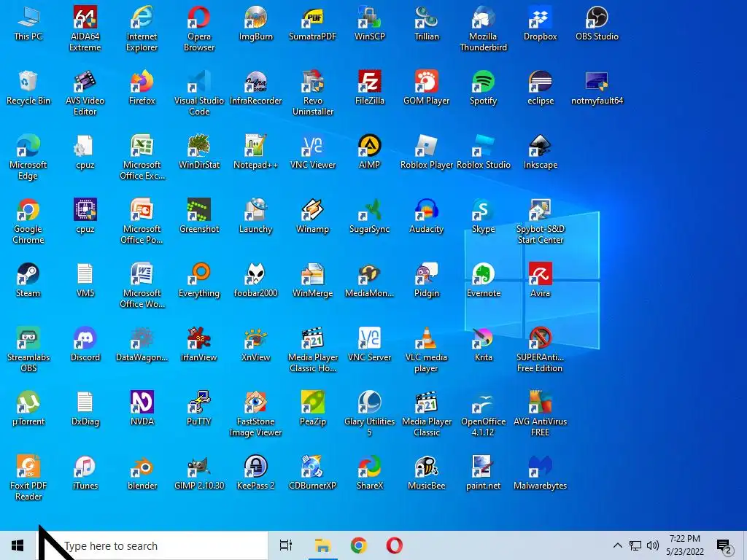Click the foobar2000 icon

pyautogui.click(x=256, y=281)
